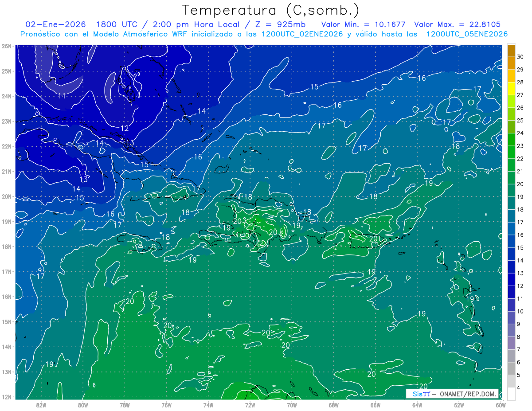
Task: Click the latitude axis label 15N
Action: (x=7, y=321)
